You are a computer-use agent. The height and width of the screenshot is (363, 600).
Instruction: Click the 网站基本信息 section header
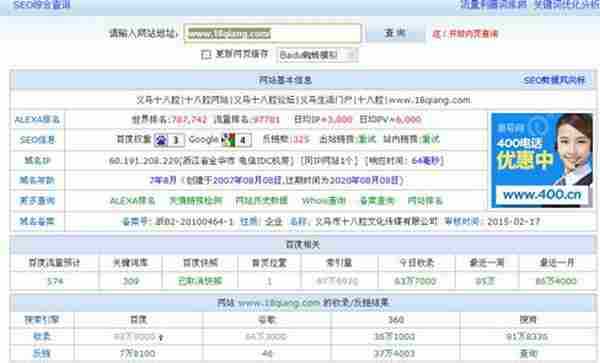(285, 80)
